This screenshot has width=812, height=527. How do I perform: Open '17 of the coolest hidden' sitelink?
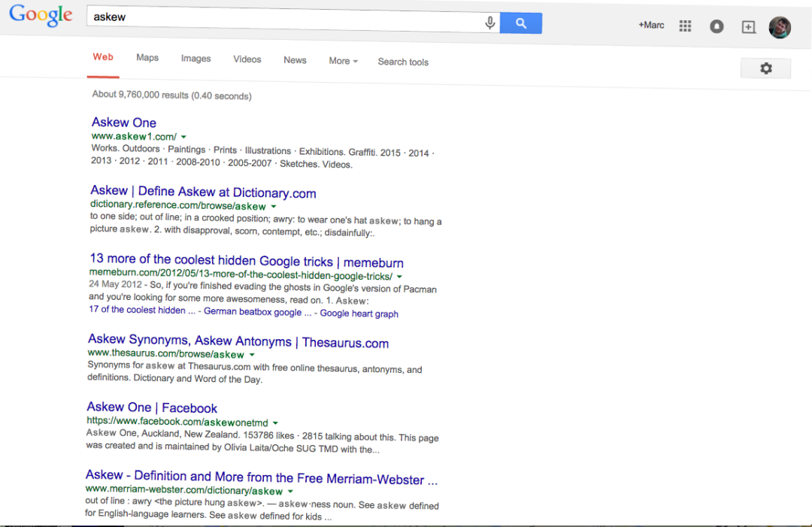(x=142, y=310)
